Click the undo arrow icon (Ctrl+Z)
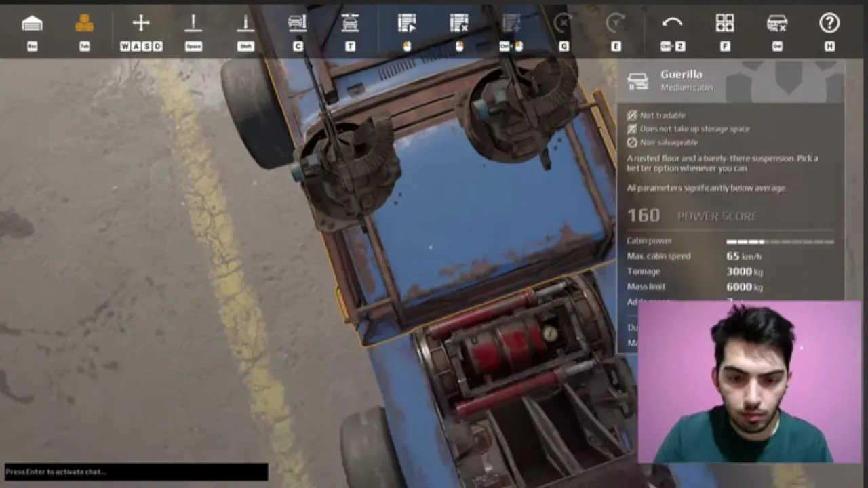 (672, 24)
